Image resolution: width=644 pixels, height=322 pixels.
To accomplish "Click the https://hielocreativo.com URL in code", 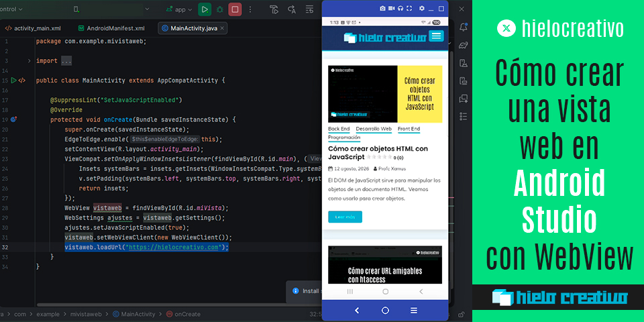I will point(173,248).
